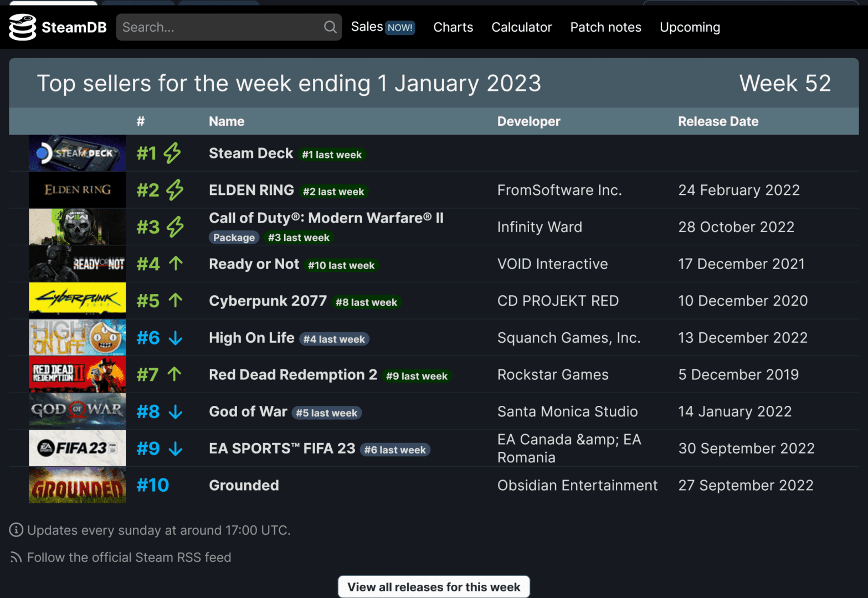
Task: Click the down arrow next to #9
Action: 176,448
